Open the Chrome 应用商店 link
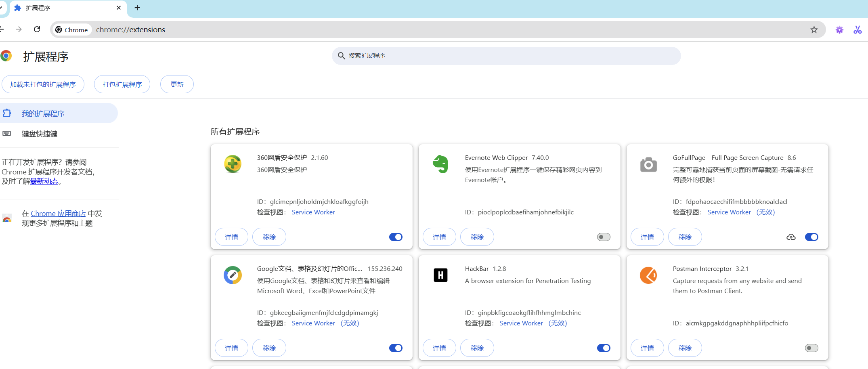 point(58,214)
